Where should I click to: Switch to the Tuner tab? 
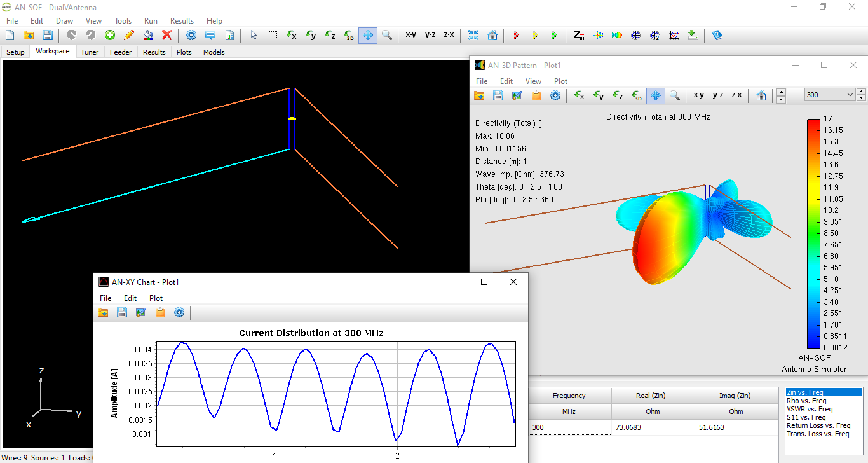coord(90,52)
